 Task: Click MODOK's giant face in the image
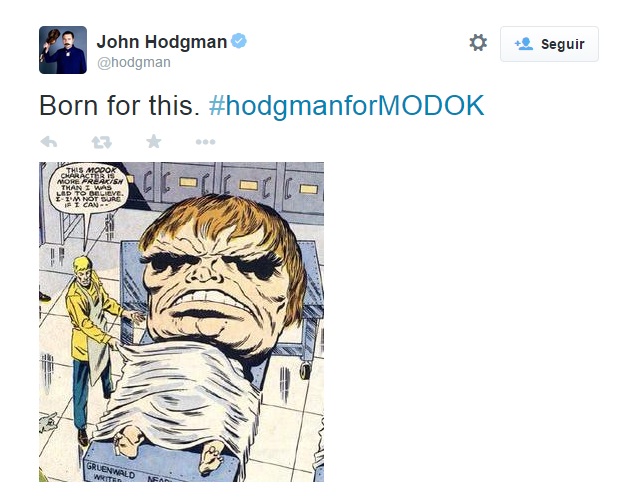pos(222,275)
